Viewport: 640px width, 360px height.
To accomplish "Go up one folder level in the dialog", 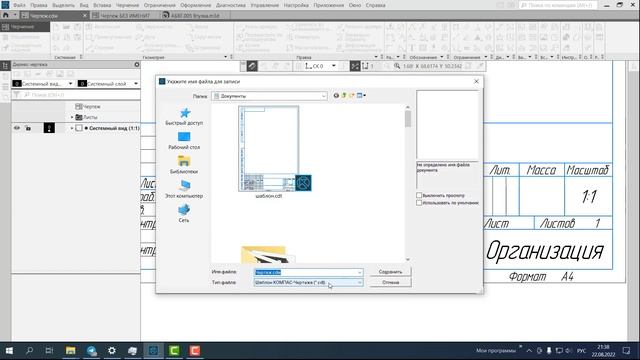I will pyautogui.click(x=344, y=96).
